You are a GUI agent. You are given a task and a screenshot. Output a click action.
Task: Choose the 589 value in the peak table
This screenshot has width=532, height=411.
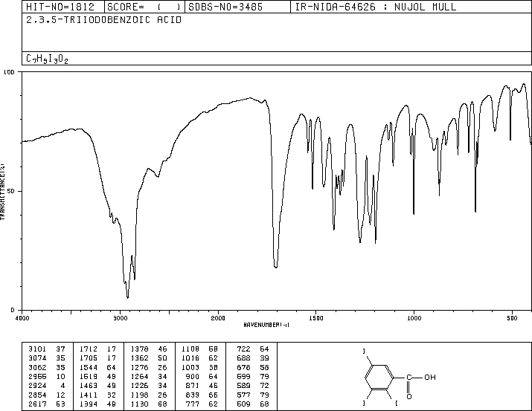(x=243, y=386)
